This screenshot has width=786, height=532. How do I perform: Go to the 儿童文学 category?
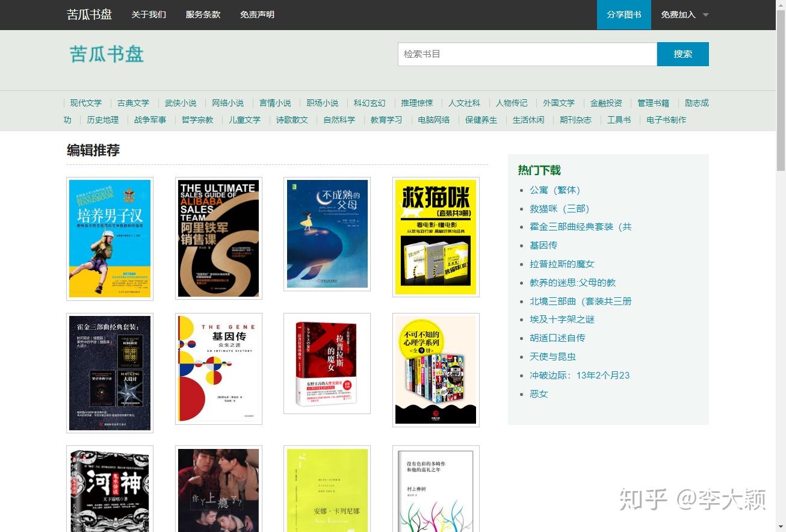click(245, 120)
